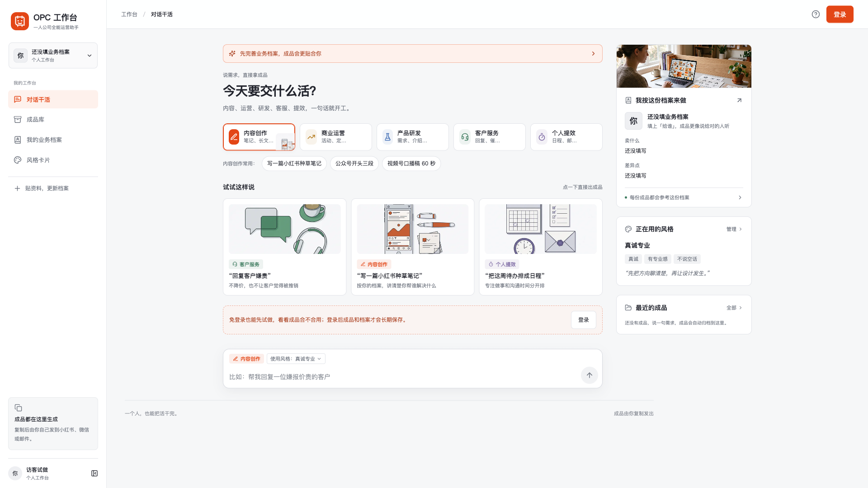Open the help question mark icon

click(816, 14)
